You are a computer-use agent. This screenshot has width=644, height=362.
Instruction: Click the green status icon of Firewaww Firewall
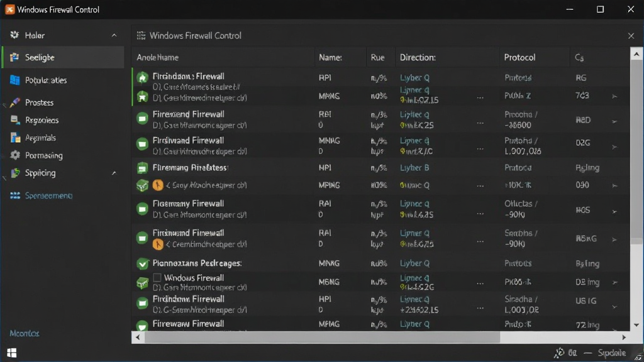click(143, 326)
